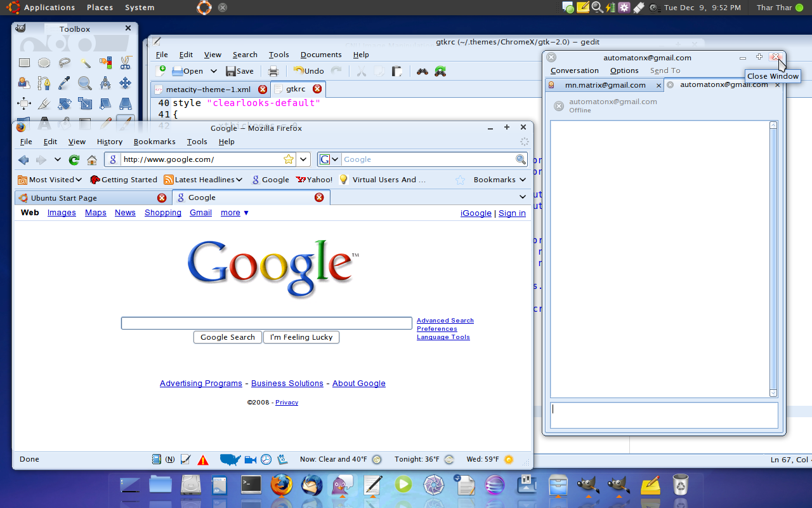Screen dimensions: 812x508
Task: Click the Firefox Back arrow button
Action: [24, 159]
